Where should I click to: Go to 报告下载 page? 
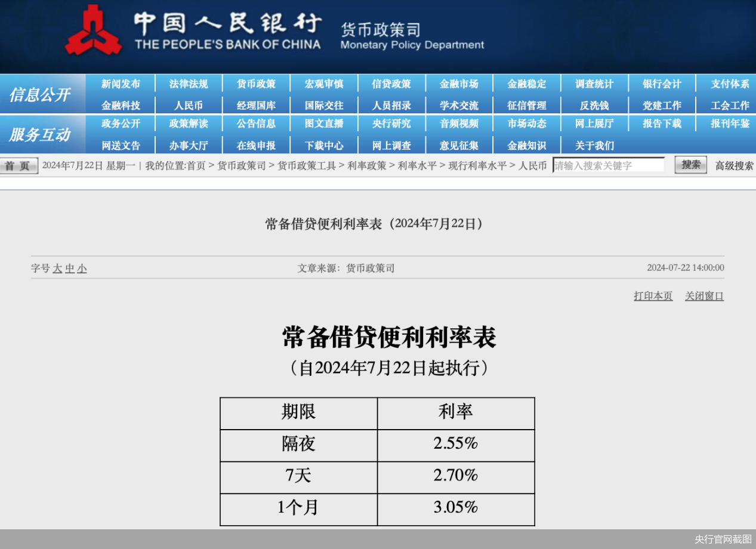pyautogui.click(x=662, y=124)
